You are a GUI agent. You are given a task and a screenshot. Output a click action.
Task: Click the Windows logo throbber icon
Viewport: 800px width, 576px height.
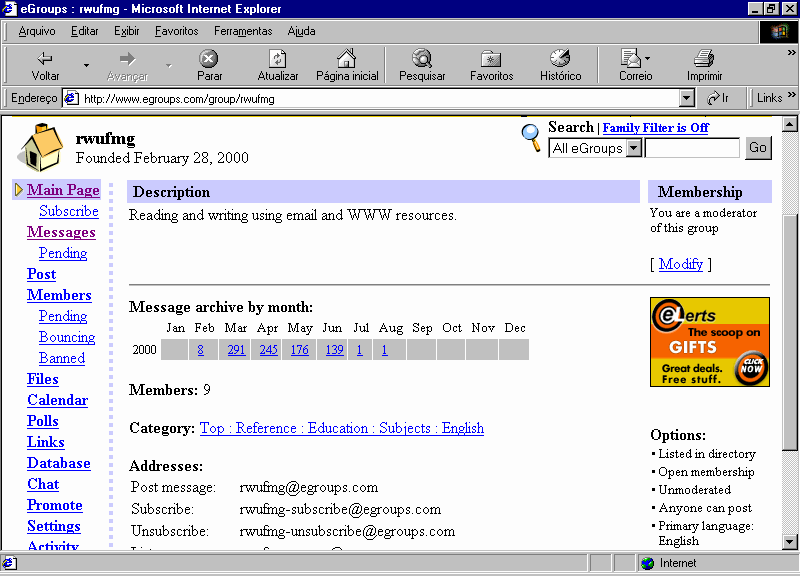pyautogui.click(x=779, y=32)
